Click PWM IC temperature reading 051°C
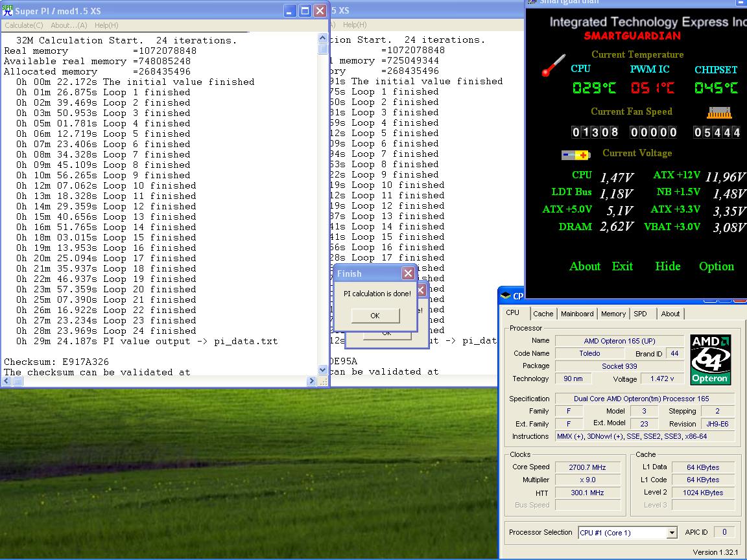Screen dimensions: 747x560 [652, 87]
